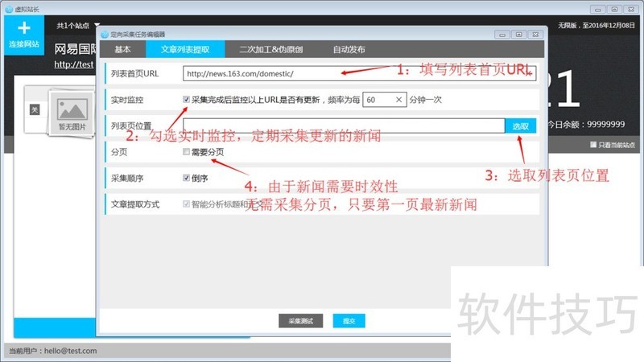
Task: Open the 二次加工&伪原创 tab
Action: 271,50
